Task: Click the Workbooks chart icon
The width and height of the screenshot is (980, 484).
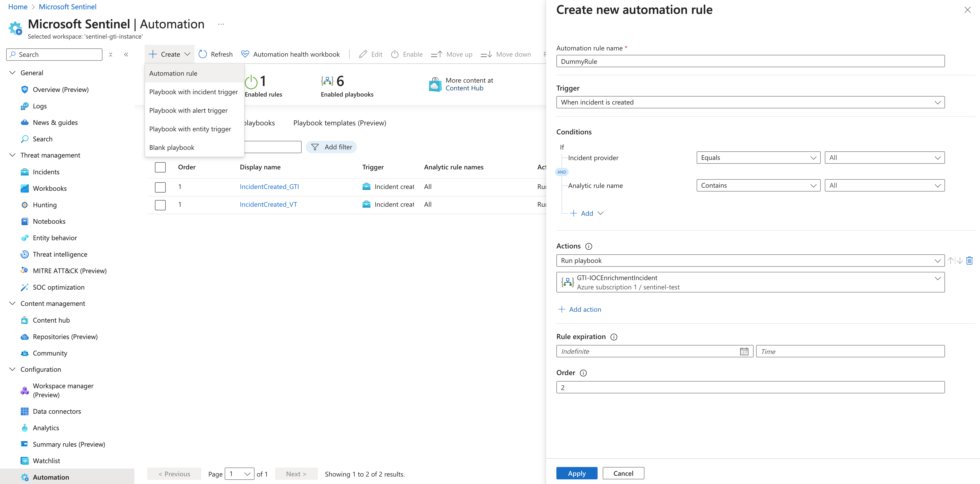Action: click(25, 188)
